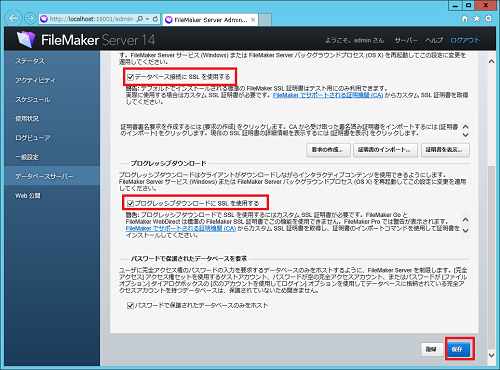Click the blue 保存 button

tap(458, 349)
